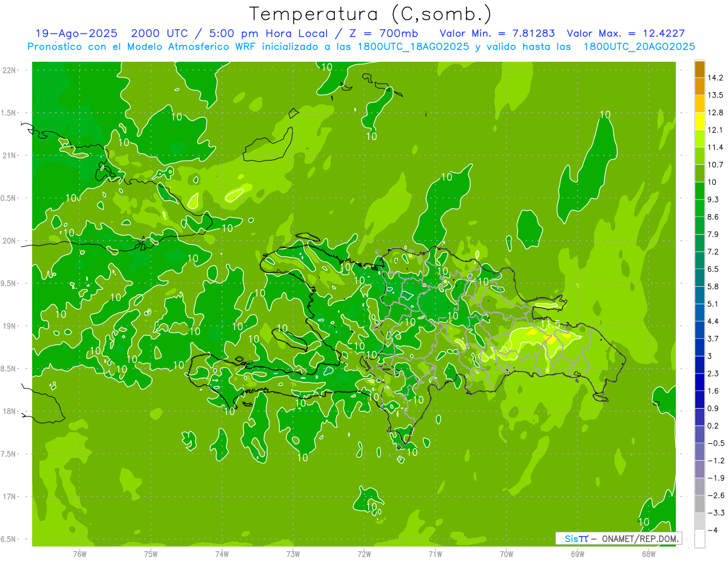The height and width of the screenshot is (562, 728).
Task: Click the "17N" latitude axis label
Action: tap(9, 497)
